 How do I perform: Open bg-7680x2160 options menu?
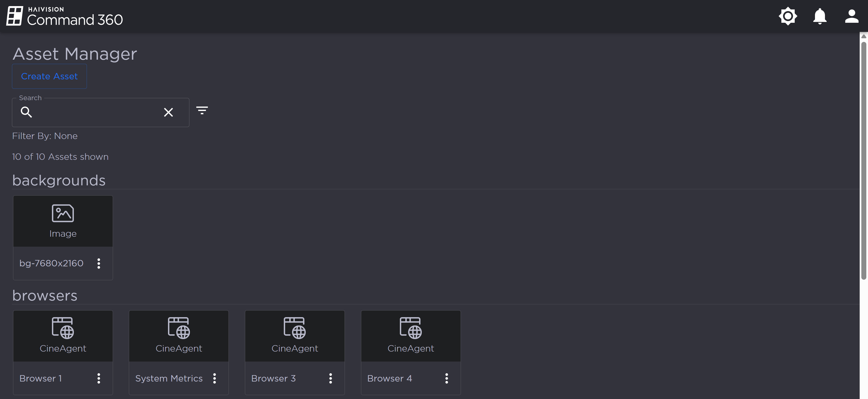(99, 263)
